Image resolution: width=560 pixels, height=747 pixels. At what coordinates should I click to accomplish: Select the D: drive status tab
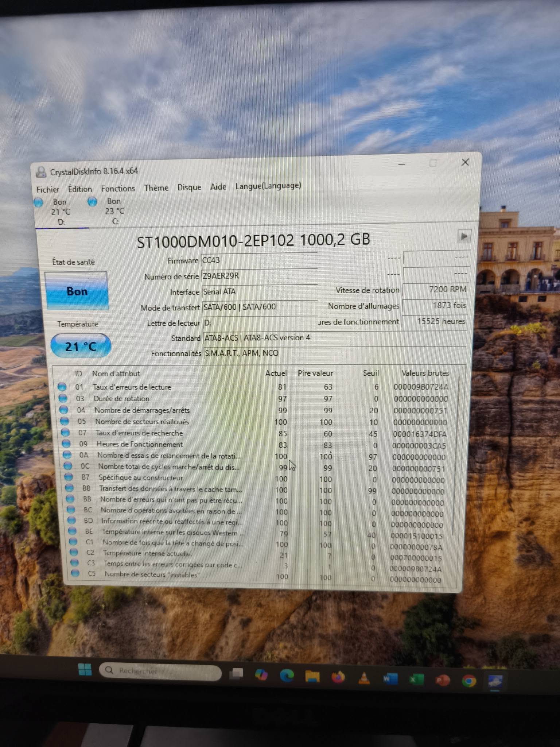click(60, 212)
